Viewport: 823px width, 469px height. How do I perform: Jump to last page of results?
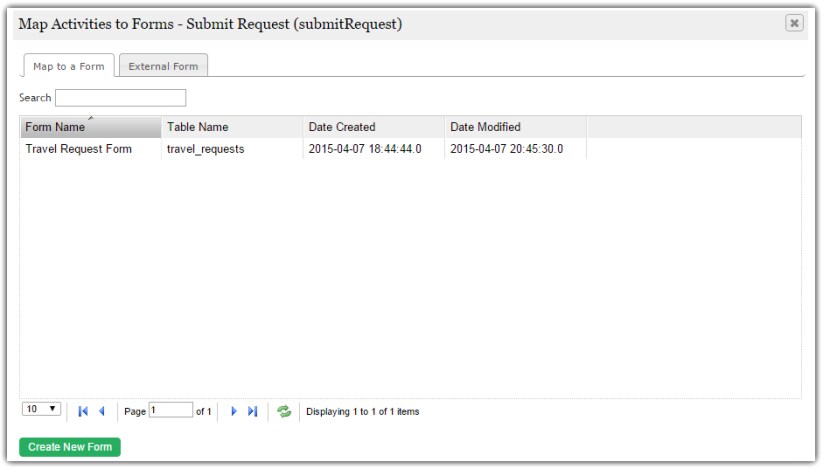[252, 412]
